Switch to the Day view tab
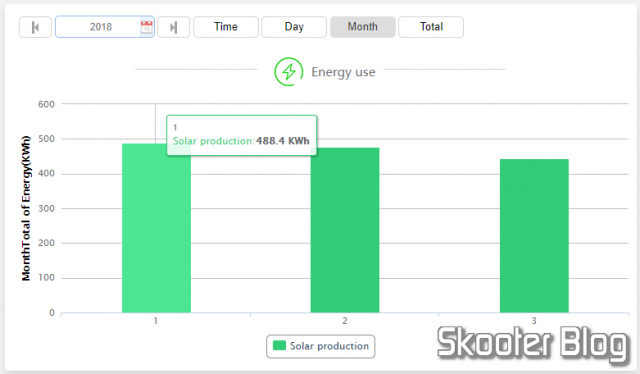The width and height of the screenshot is (640, 374). click(x=294, y=27)
